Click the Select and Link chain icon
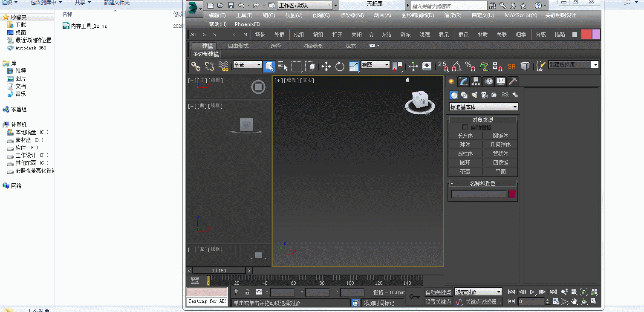The height and width of the screenshot is (312, 644). 196,66
